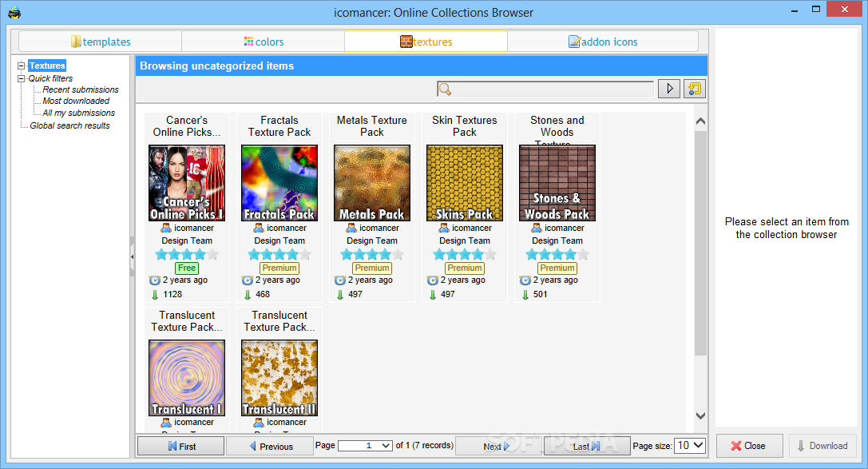868x469 pixels.
Task: Select Fractals Pack thumbnail
Action: [279, 183]
